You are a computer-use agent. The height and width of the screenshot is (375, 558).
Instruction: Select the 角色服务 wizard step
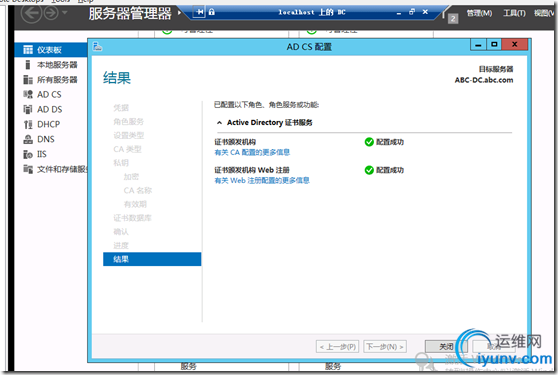click(128, 122)
